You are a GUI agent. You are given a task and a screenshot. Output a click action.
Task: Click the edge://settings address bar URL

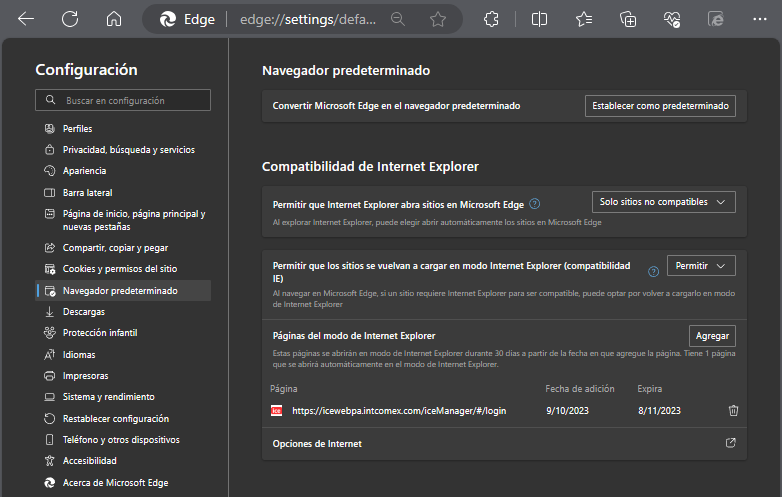[x=308, y=19]
